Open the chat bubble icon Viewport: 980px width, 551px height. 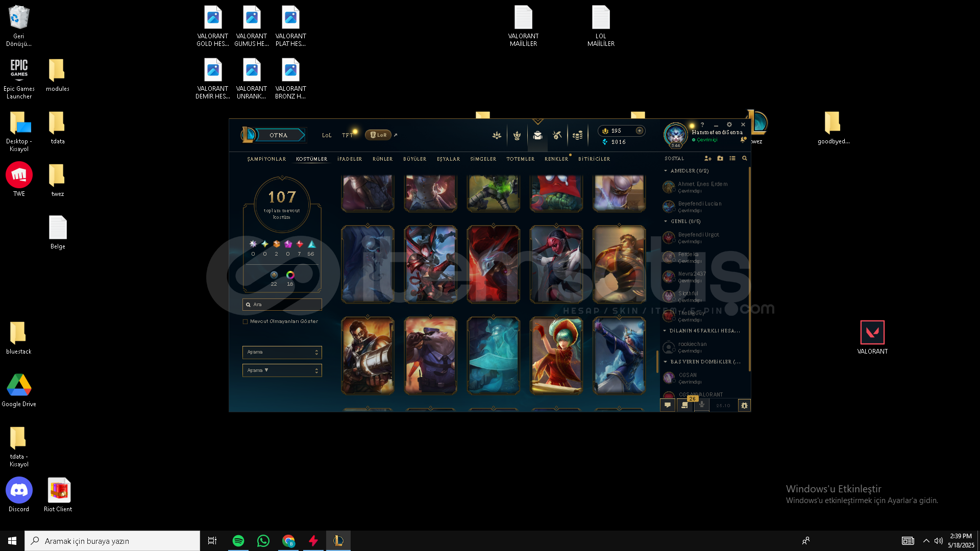pyautogui.click(x=668, y=405)
